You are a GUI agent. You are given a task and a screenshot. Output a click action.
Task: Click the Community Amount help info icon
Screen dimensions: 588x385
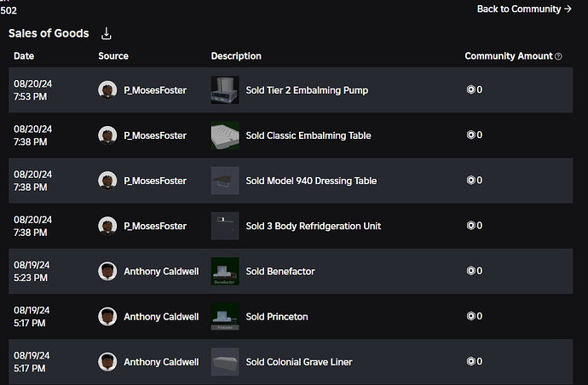[558, 56]
